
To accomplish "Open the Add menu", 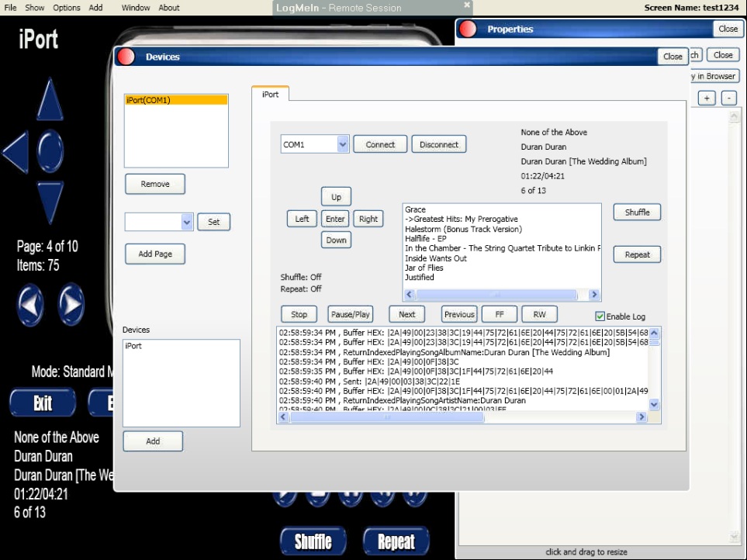I will click(x=95, y=8).
